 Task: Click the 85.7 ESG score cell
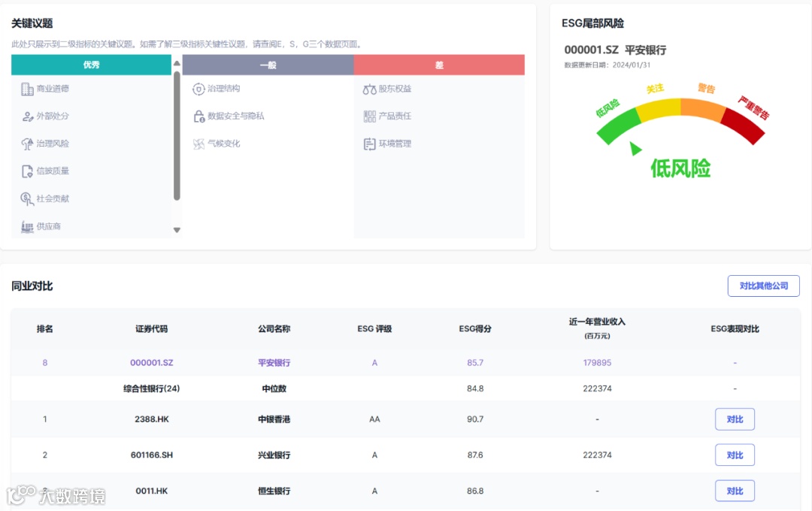[x=475, y=362]
